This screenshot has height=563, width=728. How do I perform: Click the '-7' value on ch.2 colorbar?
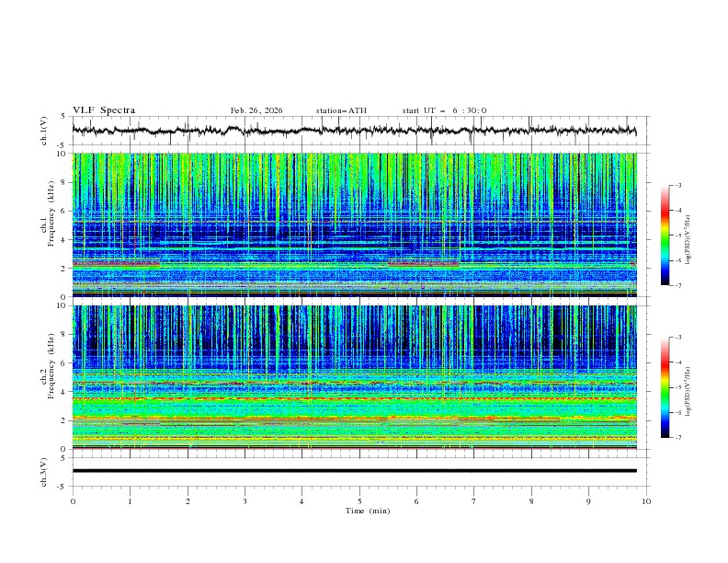(677, 437)
